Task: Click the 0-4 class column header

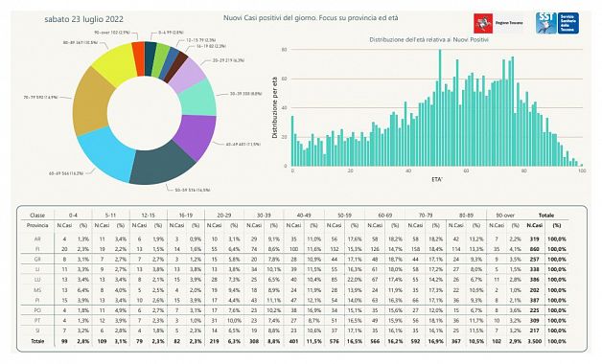Action: pos(73,216)
